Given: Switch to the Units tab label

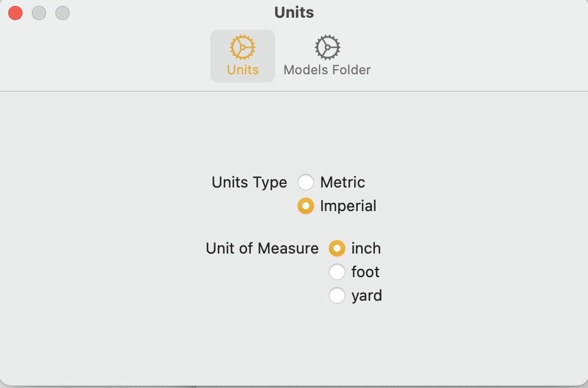Looking at the screenshot, I should tap(243, 70).
